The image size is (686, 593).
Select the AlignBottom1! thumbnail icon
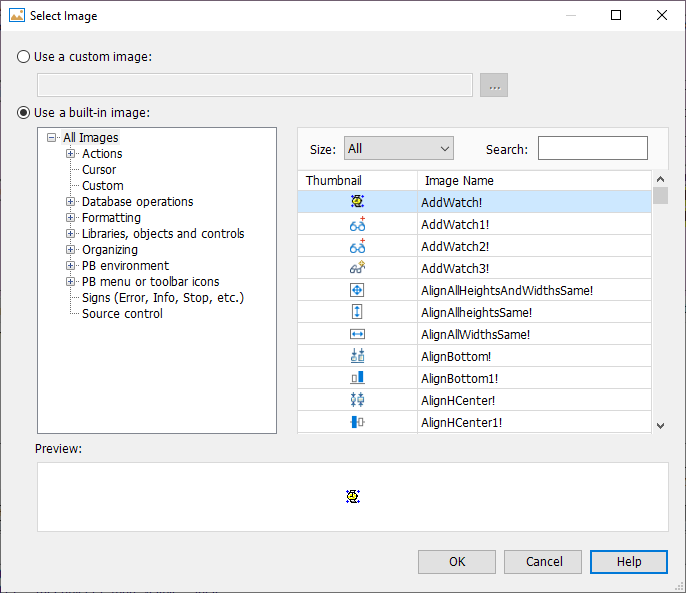tap(357, 378)
